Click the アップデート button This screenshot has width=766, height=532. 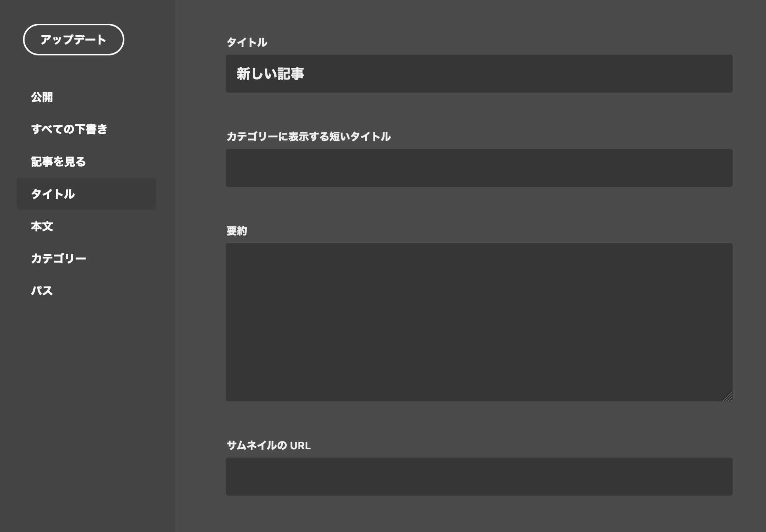74,40
